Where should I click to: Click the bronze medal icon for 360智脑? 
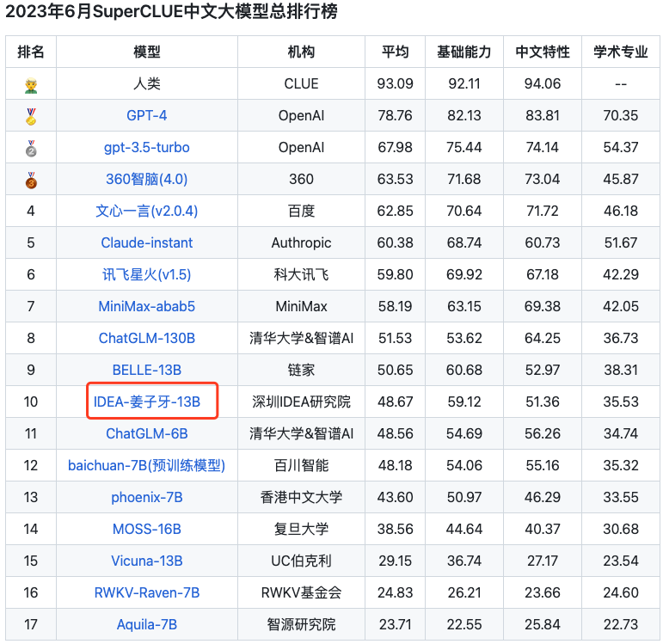coord(31,181)
